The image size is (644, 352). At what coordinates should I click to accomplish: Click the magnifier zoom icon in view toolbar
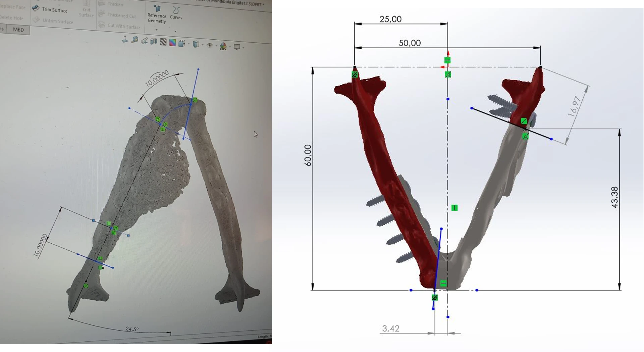click(135, 40)
